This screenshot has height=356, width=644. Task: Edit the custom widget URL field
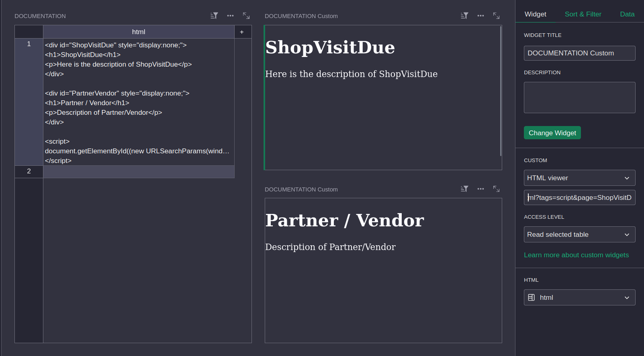coord(579,197)
